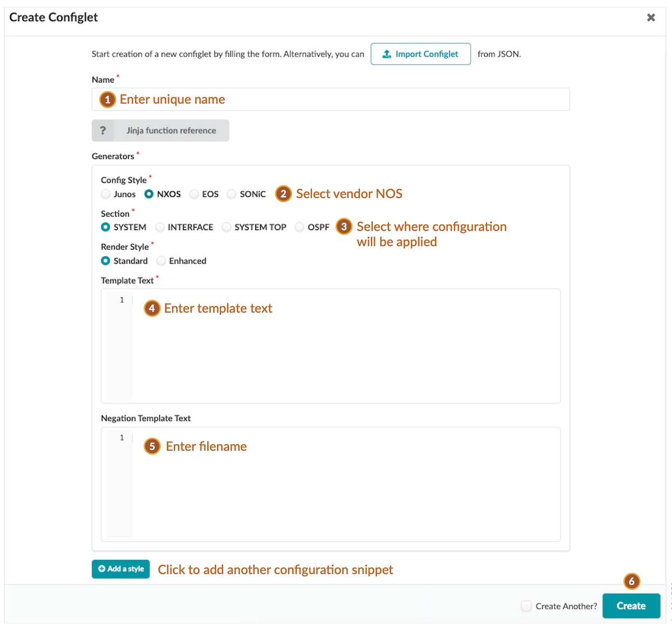Enable the Create Another checkbox
The image size is (672, 631).
[527, 606]
